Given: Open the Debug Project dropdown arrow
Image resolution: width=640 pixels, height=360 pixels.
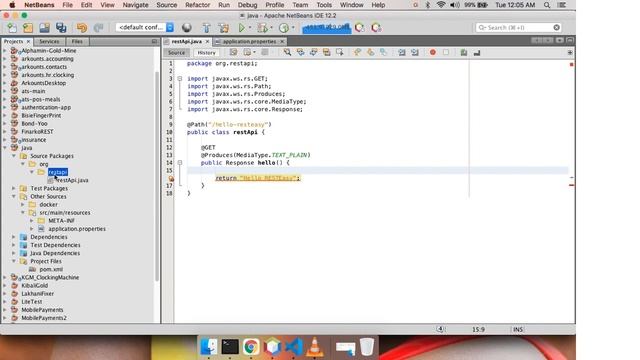Looking at the screenshot, I should coord(271,28).
